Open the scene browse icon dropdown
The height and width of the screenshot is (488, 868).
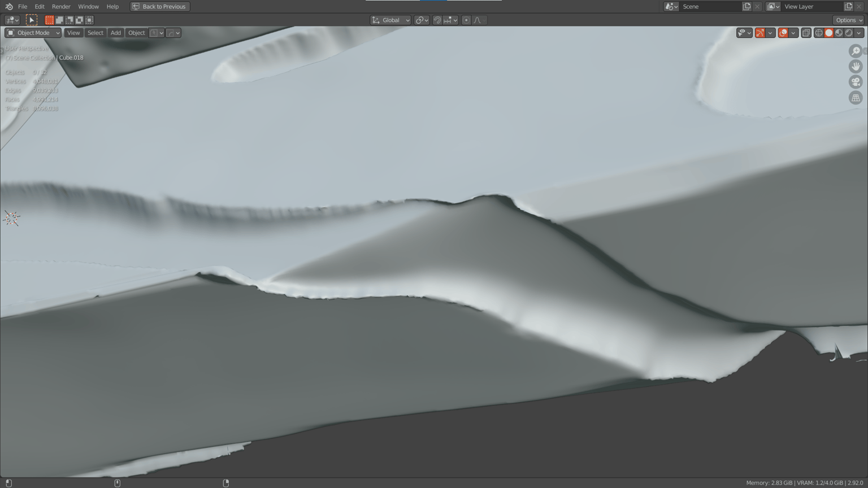tap(671, 6)
